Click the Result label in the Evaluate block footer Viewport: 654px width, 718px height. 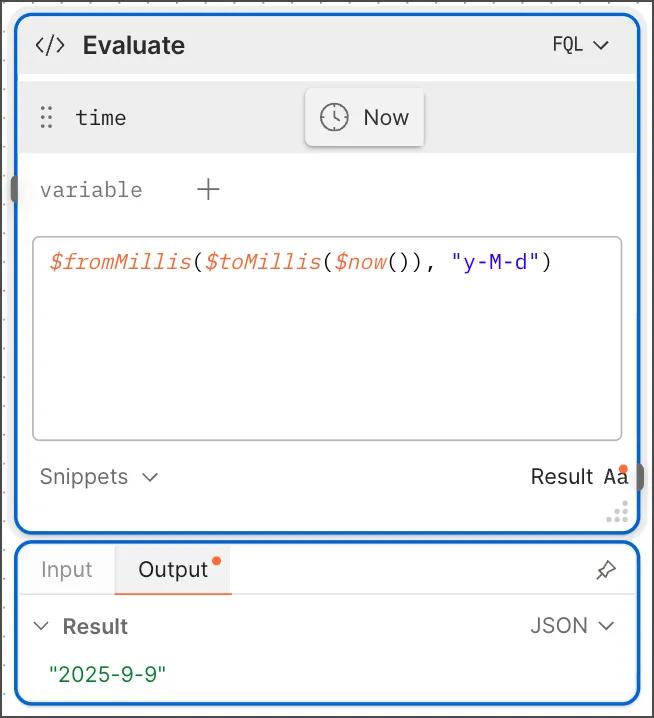(562, 477)
